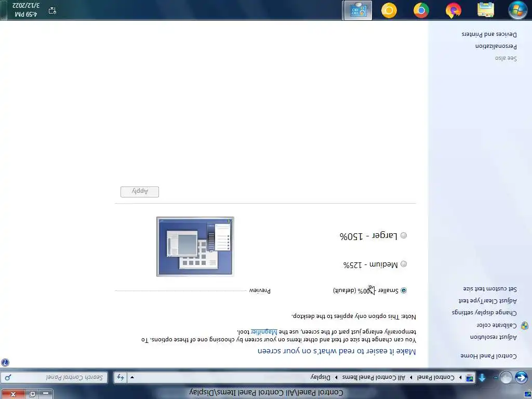The width and height of the screenshot is (532, 399).
Task: Open Adjust ClearType text
Action: coord(488,301)
